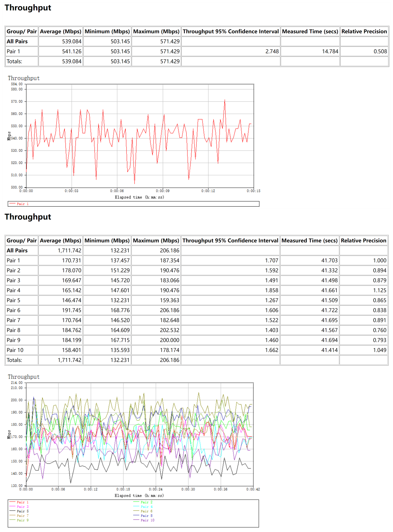This screenshot has width=393, height=532.
Task: Click Pair 8 blue legend entry
Action: [146, 516]
